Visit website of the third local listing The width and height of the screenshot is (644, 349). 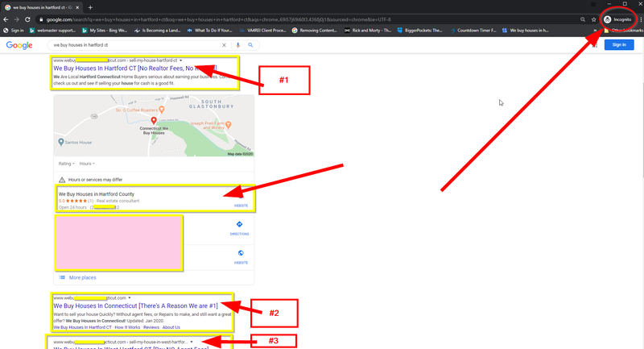coord(241,257)
